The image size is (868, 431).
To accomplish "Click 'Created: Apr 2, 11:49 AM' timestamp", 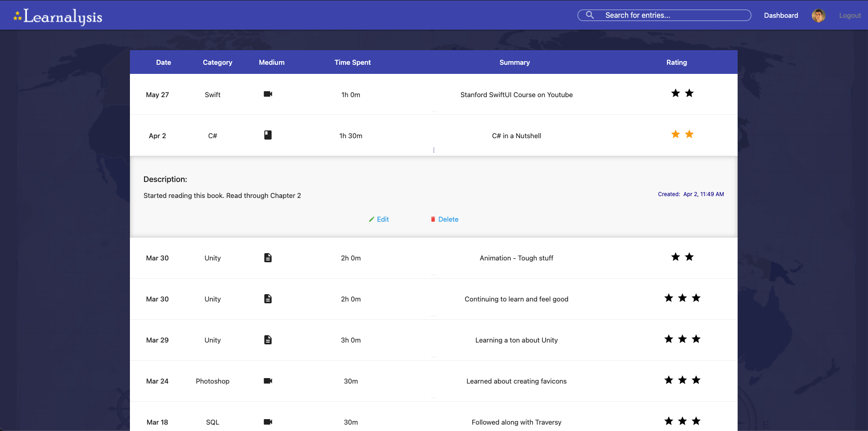I will pos(691,194).
